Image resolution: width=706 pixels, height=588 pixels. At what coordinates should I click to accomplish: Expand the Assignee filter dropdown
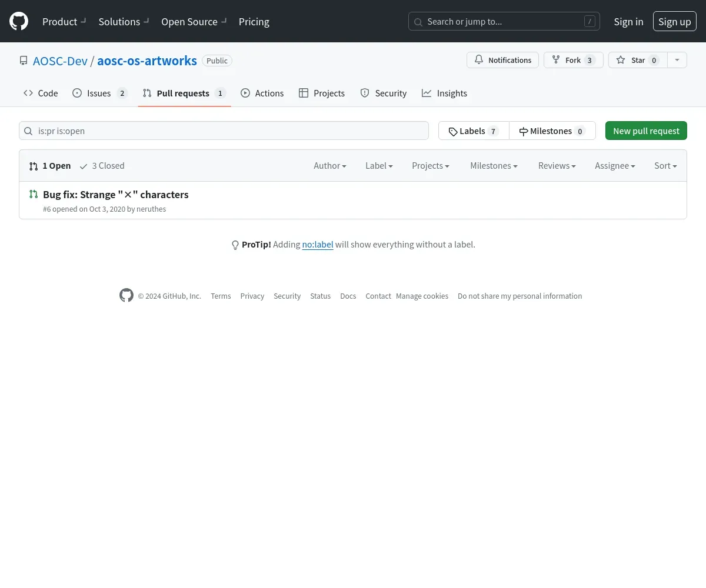click(x=615, y=166)
